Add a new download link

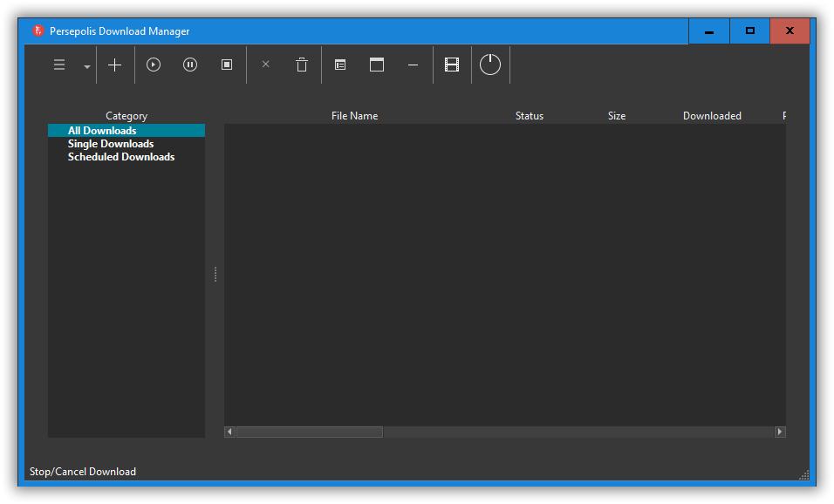(x=114, y=65)
